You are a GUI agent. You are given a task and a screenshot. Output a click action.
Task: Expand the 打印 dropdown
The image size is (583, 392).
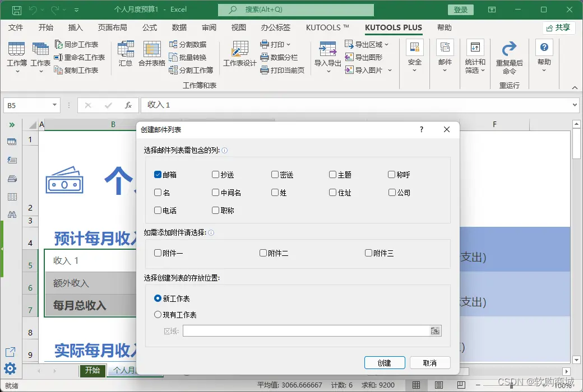point(289,45)
